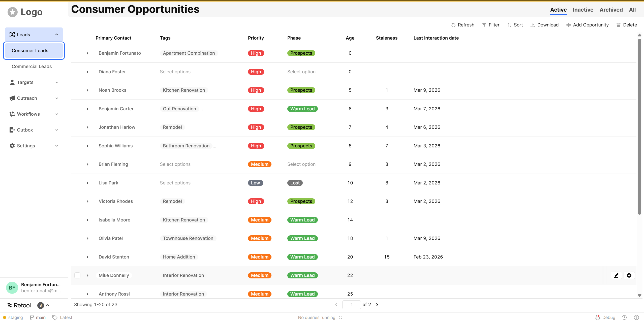Image resolution: width=644 pixels, height=322 pixels.
Task: Collapse the Leads sidebar section
Action: click(56, 35)
